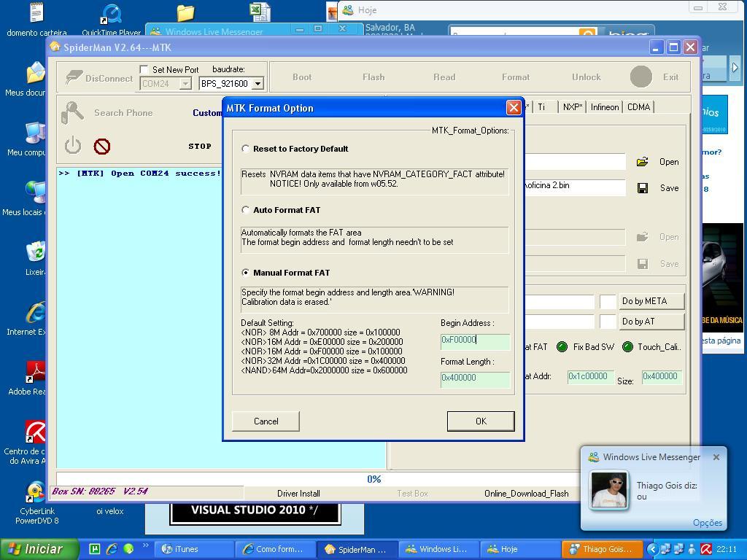The image size is (747, 560).
Task: Switch to the CDMA tab
Action: click(638, 107)
